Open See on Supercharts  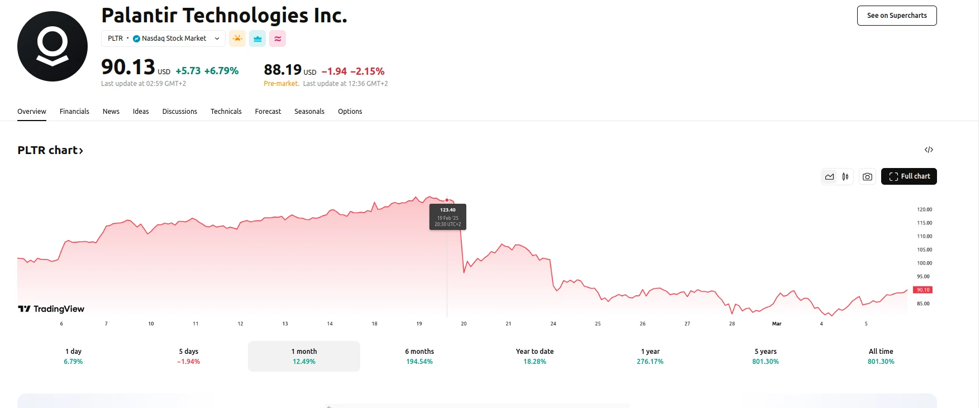[x=896, y=15]
